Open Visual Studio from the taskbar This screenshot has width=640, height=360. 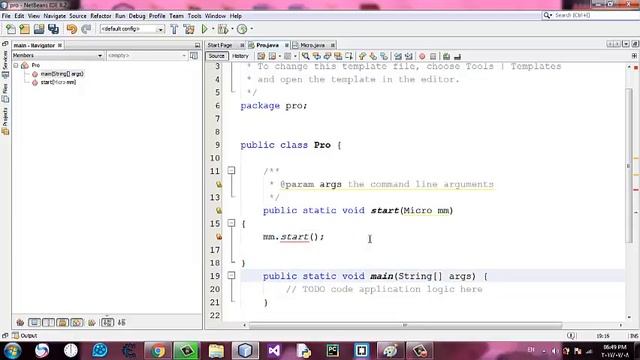point(274,351)
